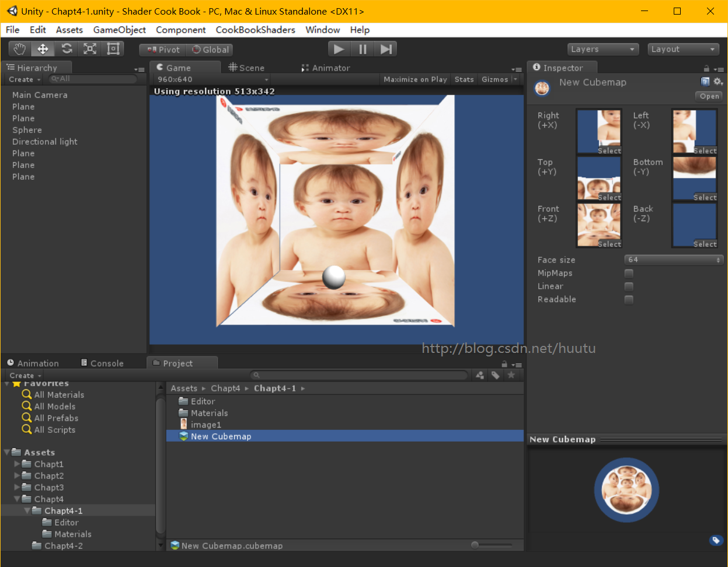
Task: Click the Step forward button
Action: click(x=386, y=50)
